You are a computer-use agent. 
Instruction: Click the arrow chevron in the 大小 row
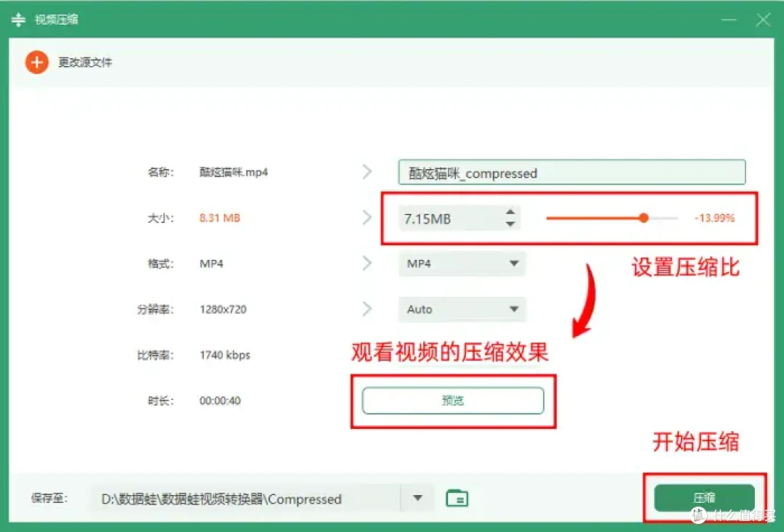tap(367, 218)
